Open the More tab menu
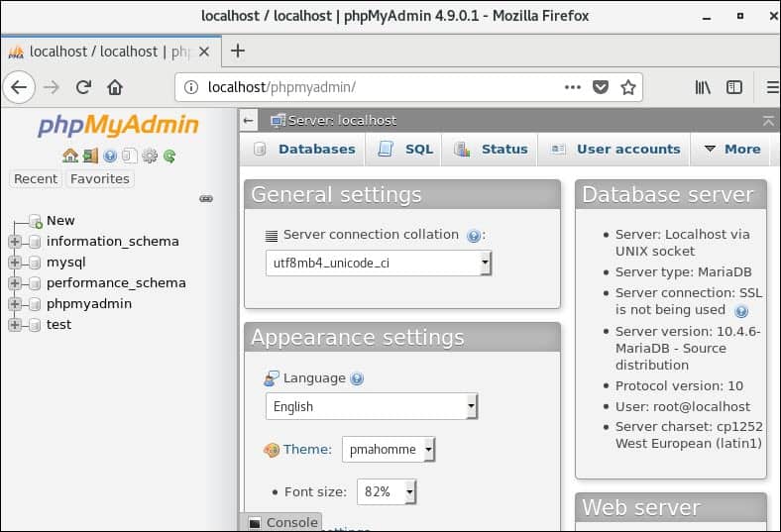The width and height of the screenshot is (781, 532). [732, 150]
